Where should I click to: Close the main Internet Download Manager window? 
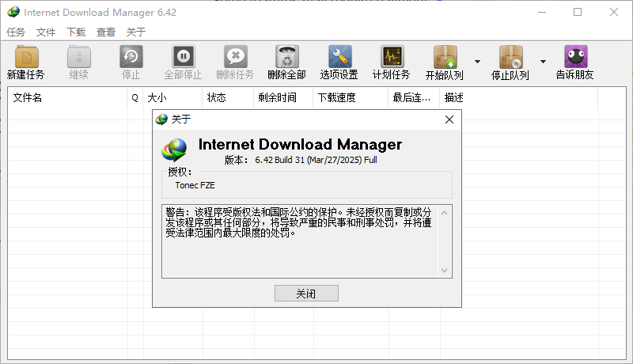click(614, 12)
